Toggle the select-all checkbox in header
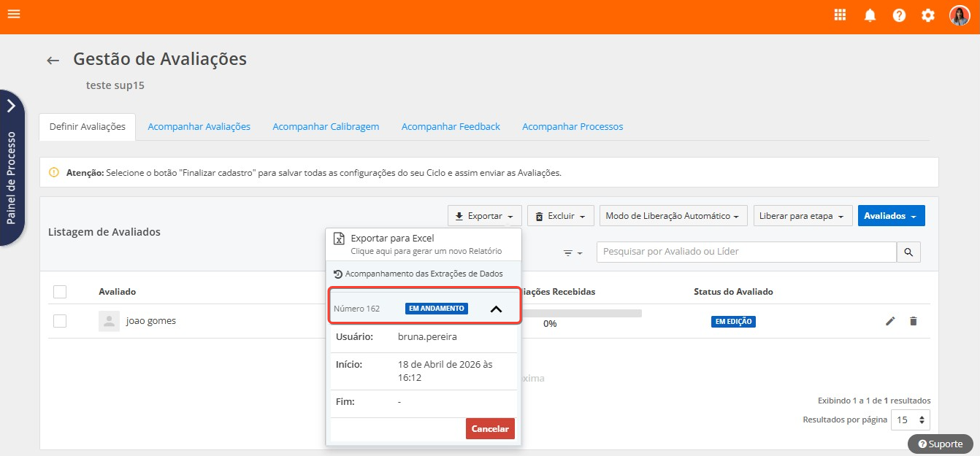The height and width of the screenshot is (456, 980). (60, 292)
